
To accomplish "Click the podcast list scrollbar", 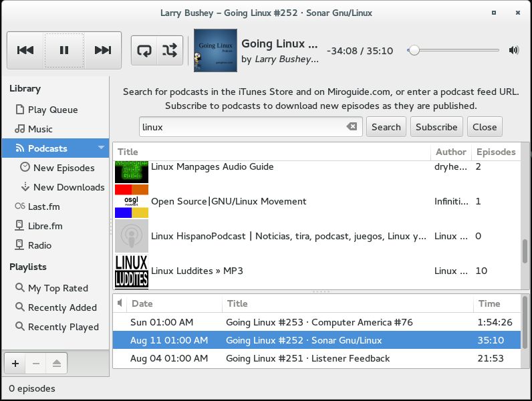I will pos(525,251).
